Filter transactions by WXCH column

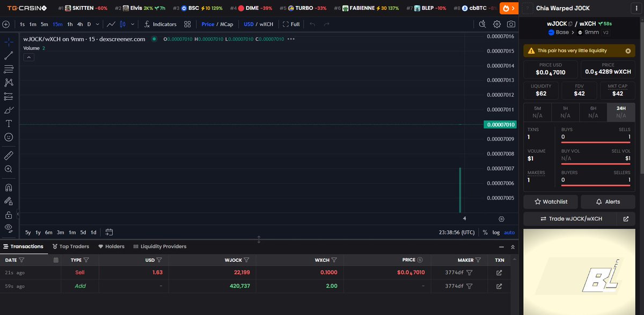coord(334,260)
